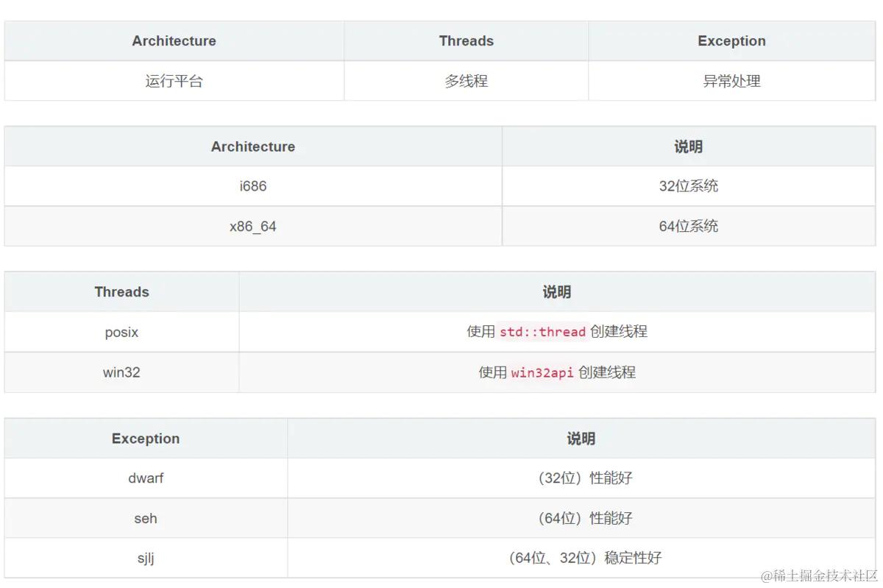
Task: Click the seh exception cell
Action: pyautogui.click(x=146, y=518)
